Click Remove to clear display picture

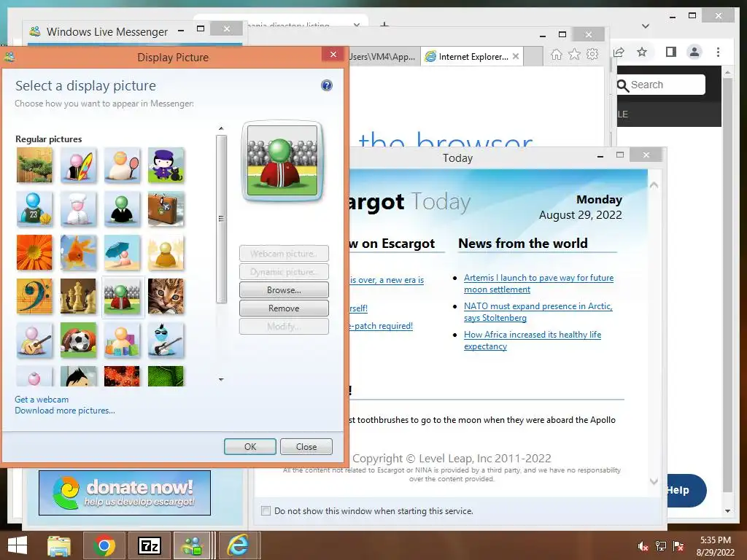pos(284,308)
